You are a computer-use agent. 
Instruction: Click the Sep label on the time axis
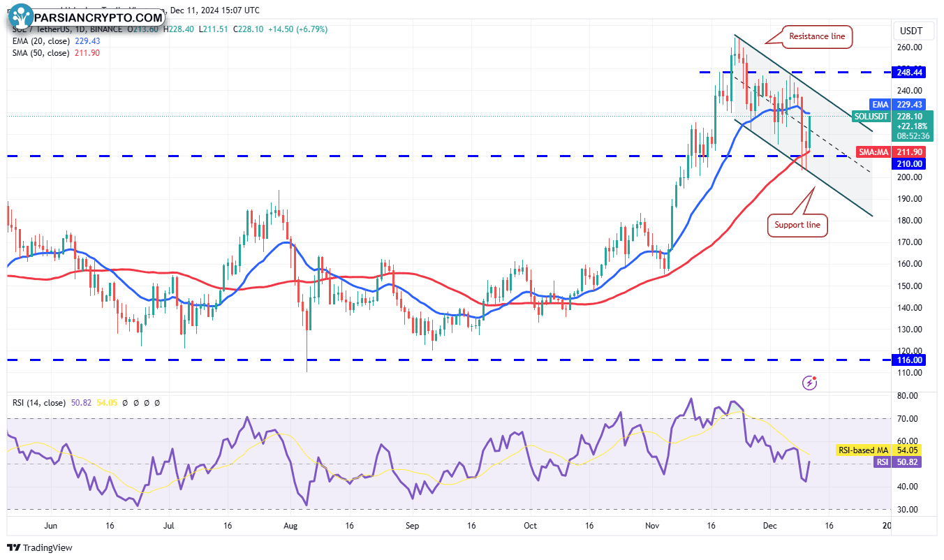(411, 526)
